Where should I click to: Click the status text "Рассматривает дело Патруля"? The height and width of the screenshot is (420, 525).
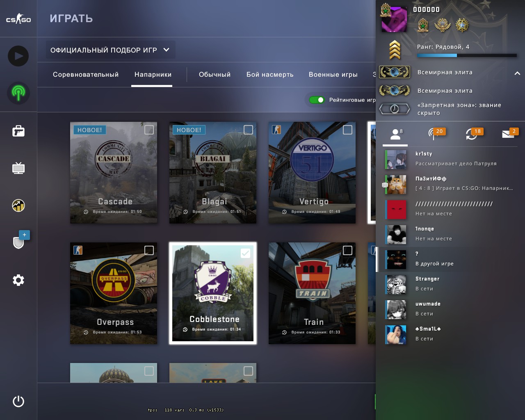[x=456, y=164]
